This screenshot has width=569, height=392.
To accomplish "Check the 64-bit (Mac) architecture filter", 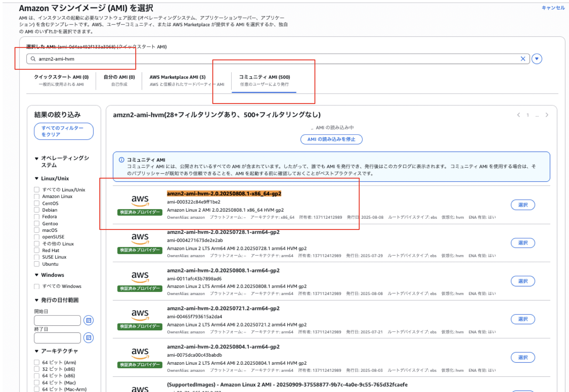I will tap(37, 382).
